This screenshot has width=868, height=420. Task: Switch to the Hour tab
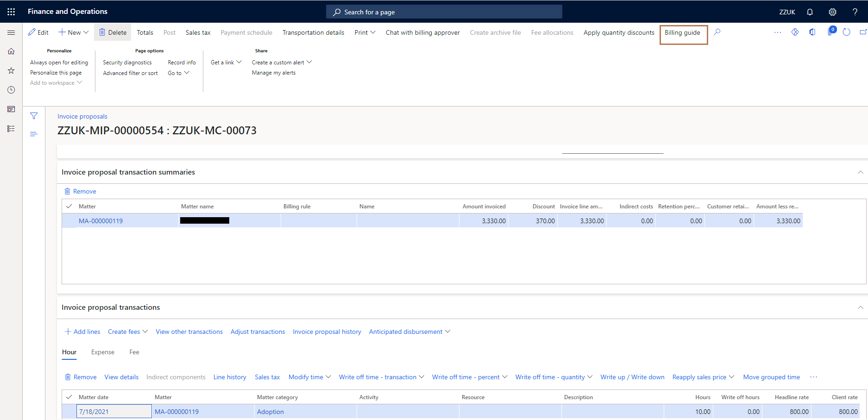(x=69, y=352)
